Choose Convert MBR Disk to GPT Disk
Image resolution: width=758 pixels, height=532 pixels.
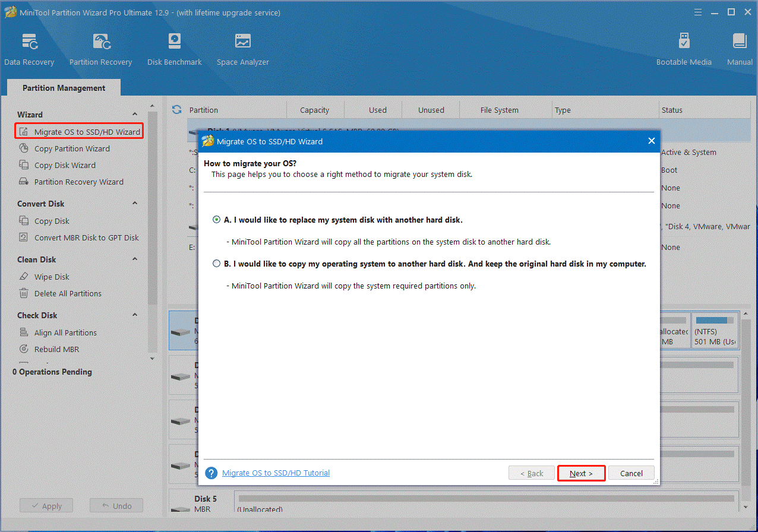click(x=87, y=237)
